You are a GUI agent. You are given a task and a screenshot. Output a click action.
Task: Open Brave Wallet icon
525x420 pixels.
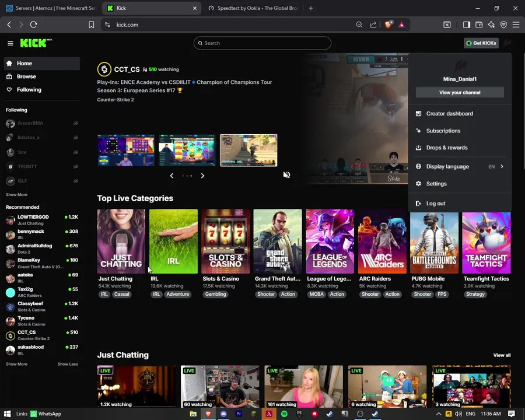pos(479,24)
